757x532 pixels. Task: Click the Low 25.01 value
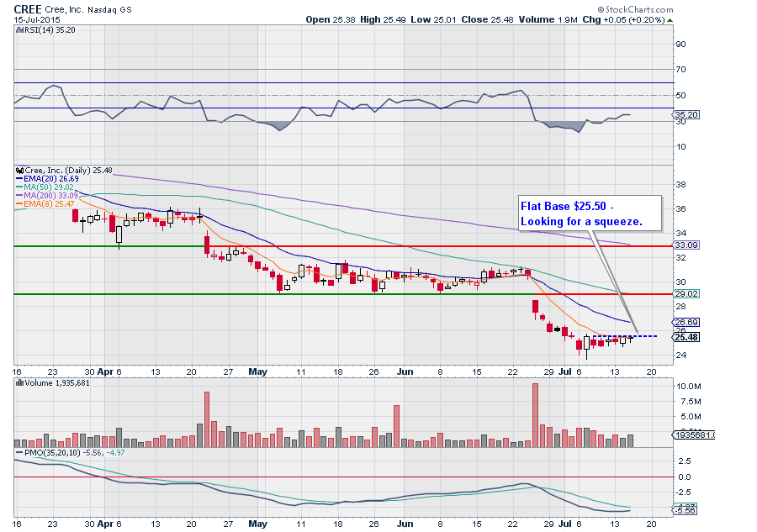pyautogui.click(x=433, y=20)
